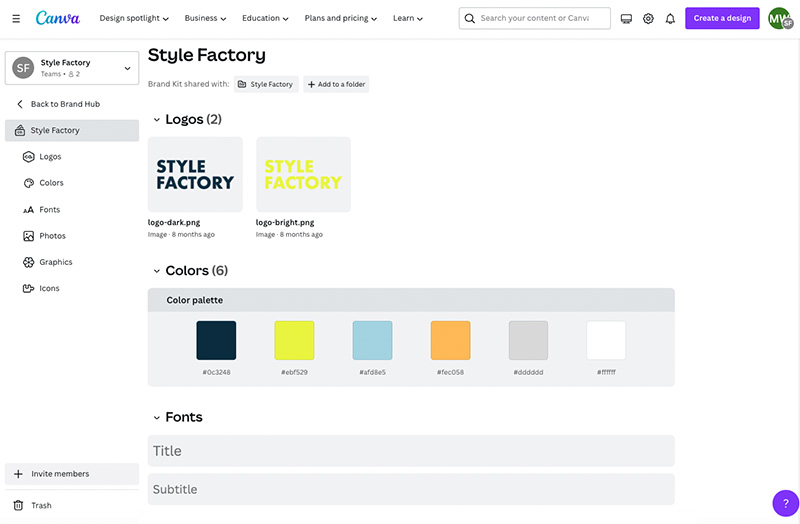The height and width of the screenshot is (524, 800).
Task: Collapse the Fonts section chevron
Action: (157, 418)
